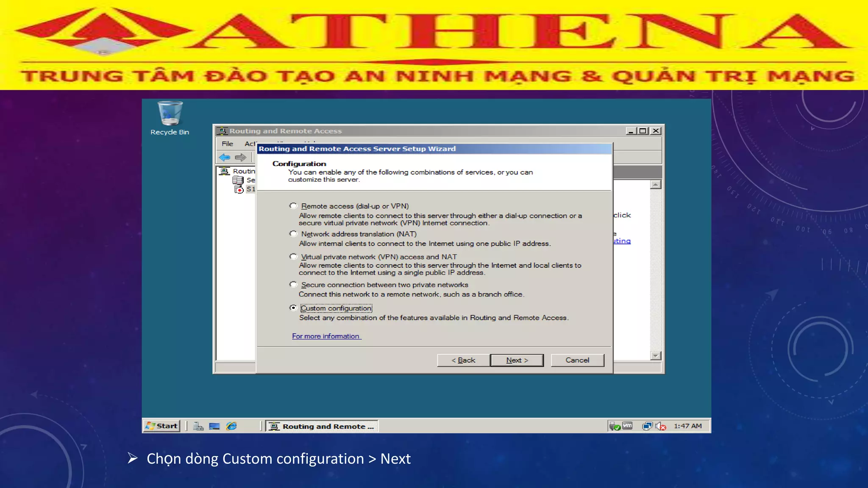Open the File menu
This screenshot has width=868, height=488.
point(227,144)
